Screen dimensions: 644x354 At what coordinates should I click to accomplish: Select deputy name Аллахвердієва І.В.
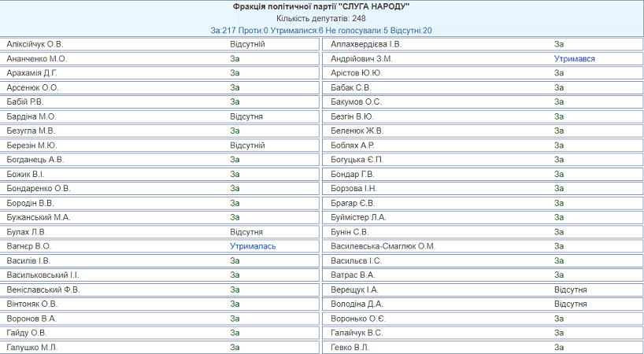point(366,44)
